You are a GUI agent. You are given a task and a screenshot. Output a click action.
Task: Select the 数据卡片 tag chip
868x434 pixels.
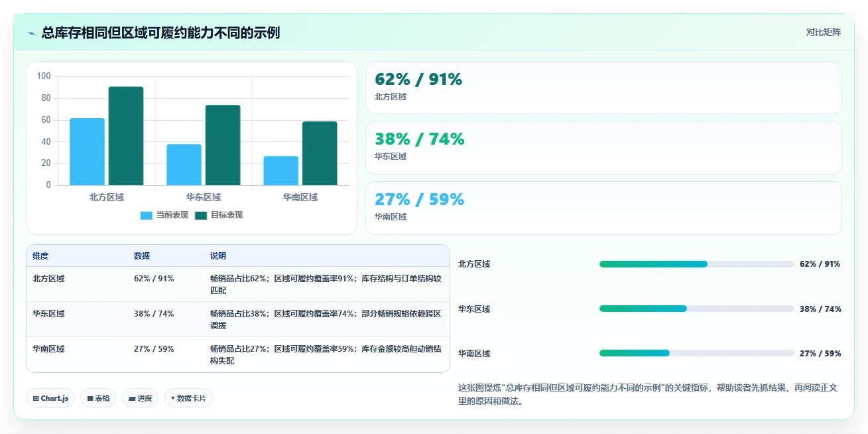tap(188, 398)
